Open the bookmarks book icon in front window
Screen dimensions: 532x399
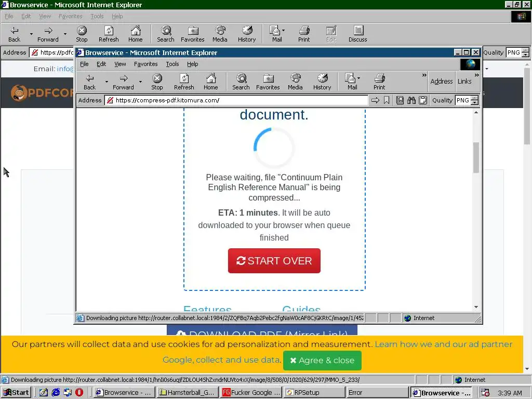click(x=400, y=100)
